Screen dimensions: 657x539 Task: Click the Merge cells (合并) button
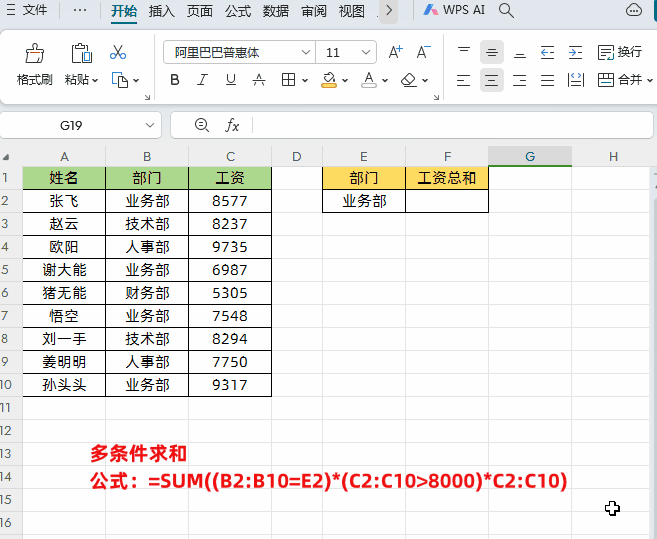tap(620, 80)
